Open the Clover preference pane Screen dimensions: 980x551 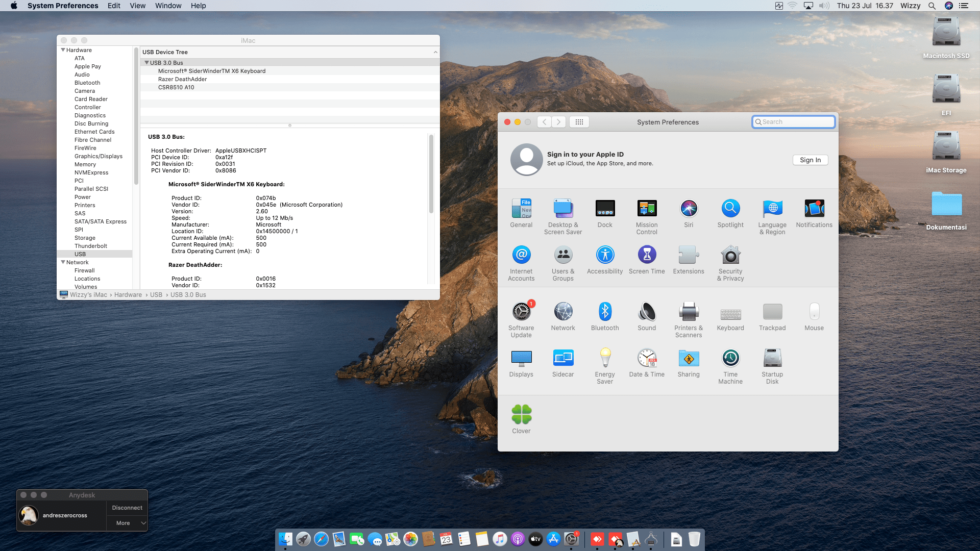(x=521, y=419)
